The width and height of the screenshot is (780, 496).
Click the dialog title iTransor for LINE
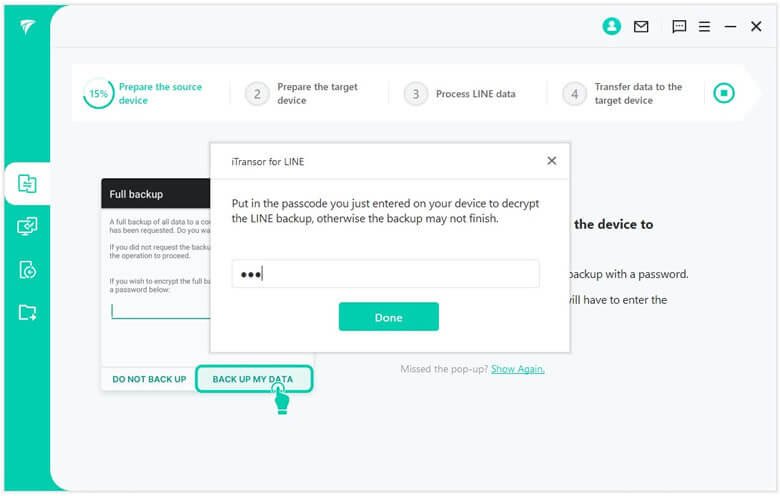pyautogui.click(x=268, y=162)
